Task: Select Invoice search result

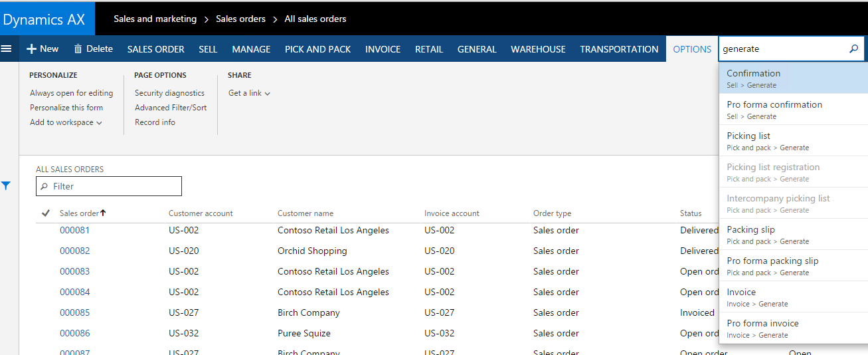Action: (x=793, y=297)
